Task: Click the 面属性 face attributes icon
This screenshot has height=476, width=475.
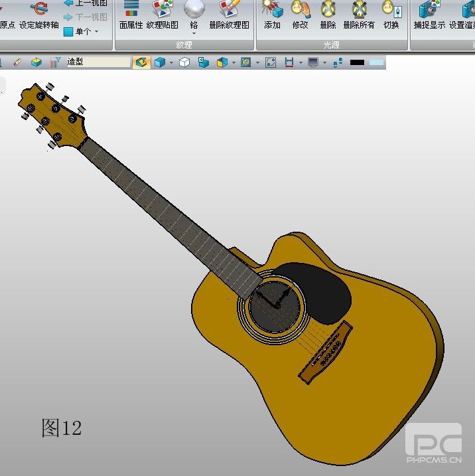Action: click(x=131, y=13)
